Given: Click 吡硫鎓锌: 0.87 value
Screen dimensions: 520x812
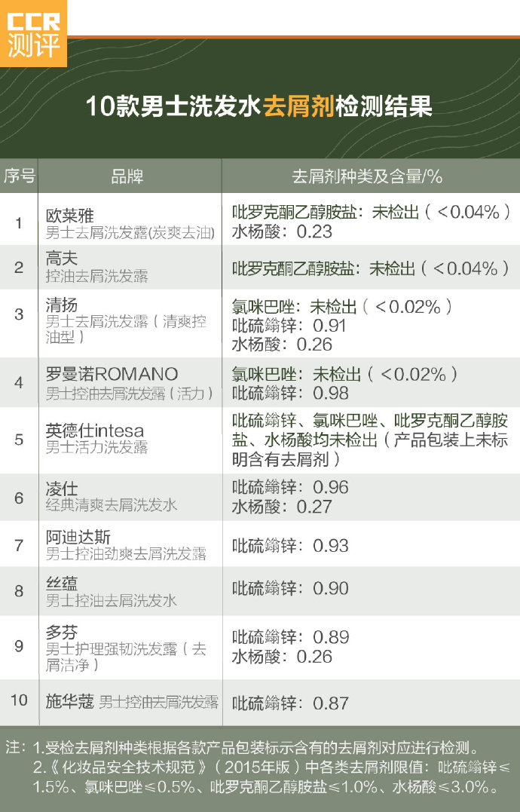Looking at the screenshot, I should tap(290, 703).
